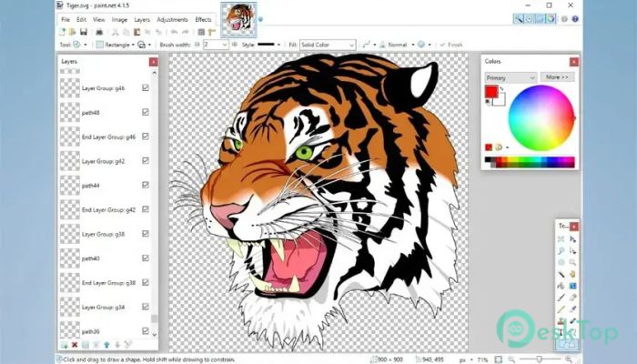Image resolution: width=637 pixels, height=364 pixels.
Task: Toggle the rulers icon
Action: (x=212, y=32)
